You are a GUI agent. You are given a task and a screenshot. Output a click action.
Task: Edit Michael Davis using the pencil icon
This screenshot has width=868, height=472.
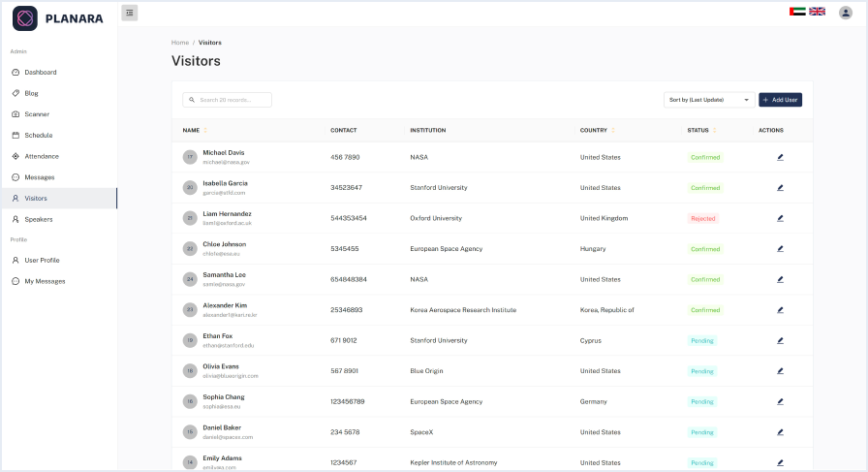pos(780,157)
